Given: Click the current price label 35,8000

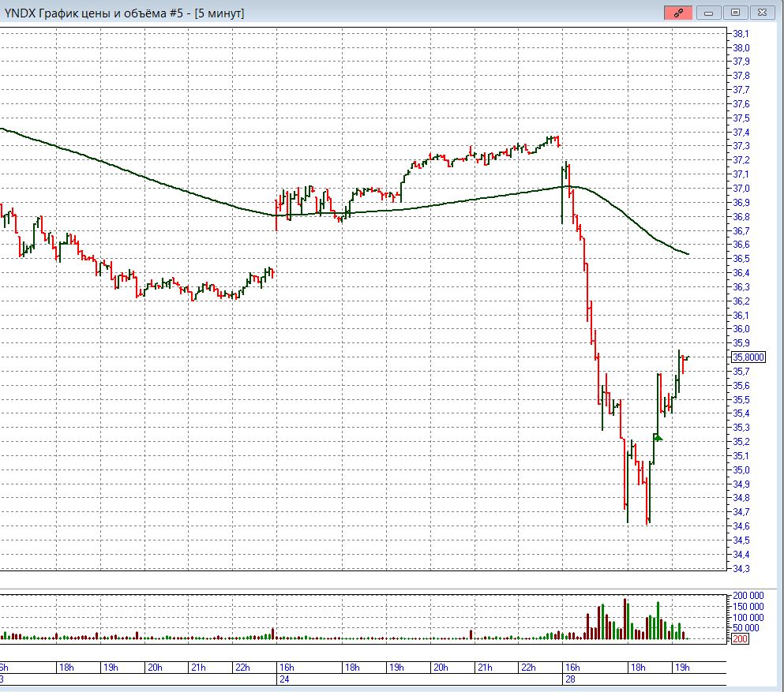Looking at the screenshot, I should tap(748, 357).
